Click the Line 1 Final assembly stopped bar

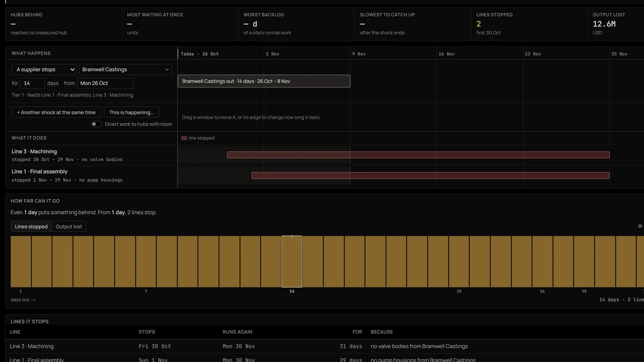tap(431, 175)
